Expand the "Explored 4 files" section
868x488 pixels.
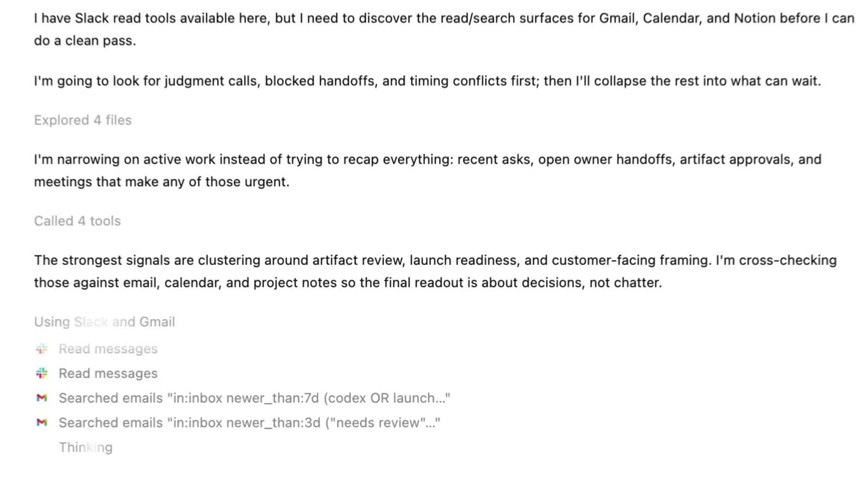(x=83, y=120)
